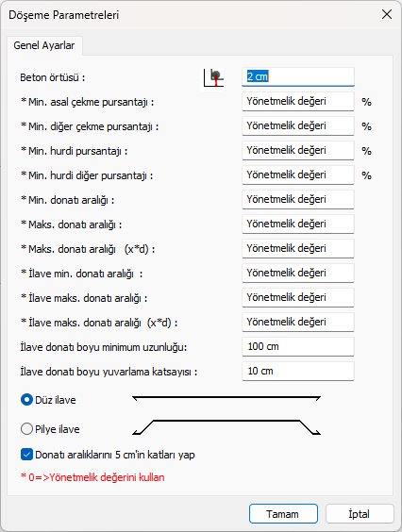Open the Genel Ayarlar tab
Viewport: 402px width, 532px height.
click(44, 45)
